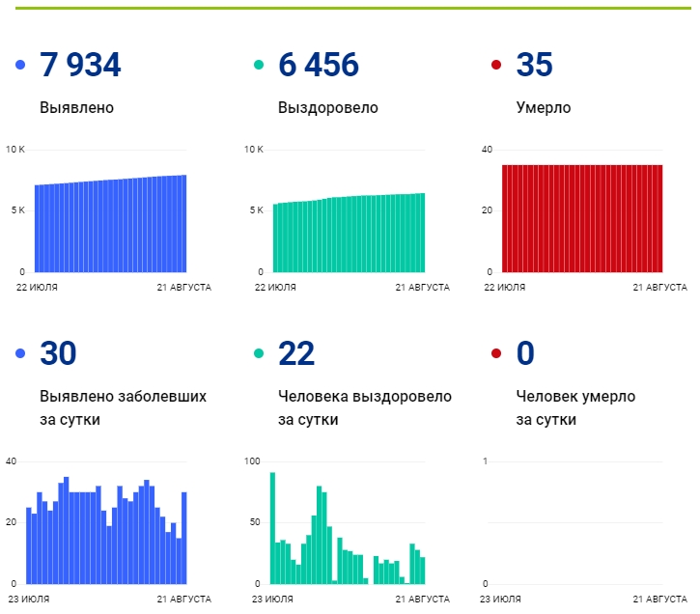Screen dimensions: 700x614
Task: Click 23 ИЮЛЯ under daily recovered chart
Action: point(272,600)
